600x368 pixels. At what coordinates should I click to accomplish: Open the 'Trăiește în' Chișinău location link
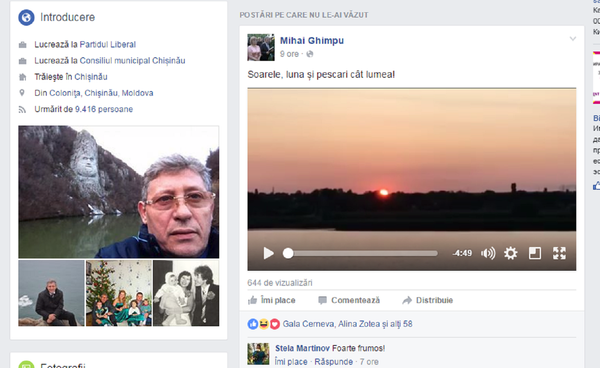tap(90, 77)
